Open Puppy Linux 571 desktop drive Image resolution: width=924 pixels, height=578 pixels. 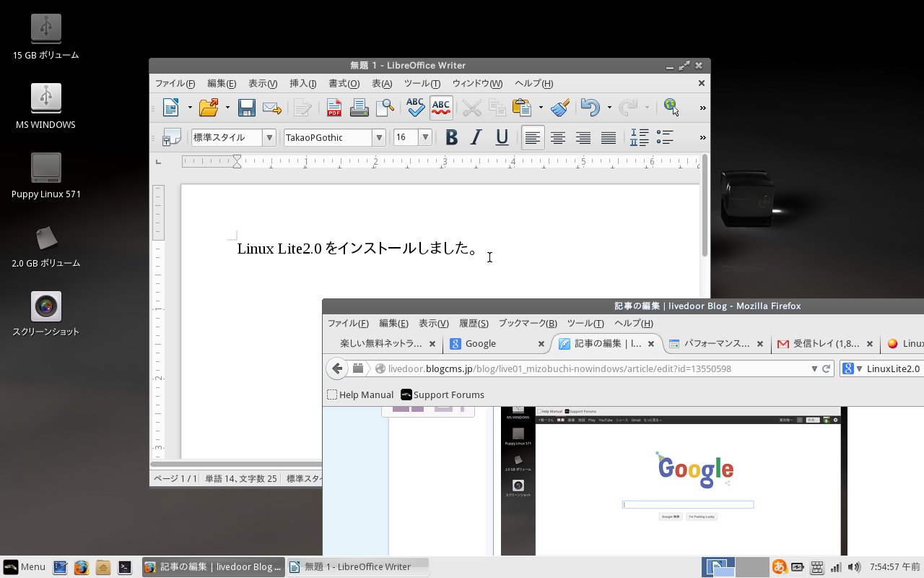tap(45, 176)
